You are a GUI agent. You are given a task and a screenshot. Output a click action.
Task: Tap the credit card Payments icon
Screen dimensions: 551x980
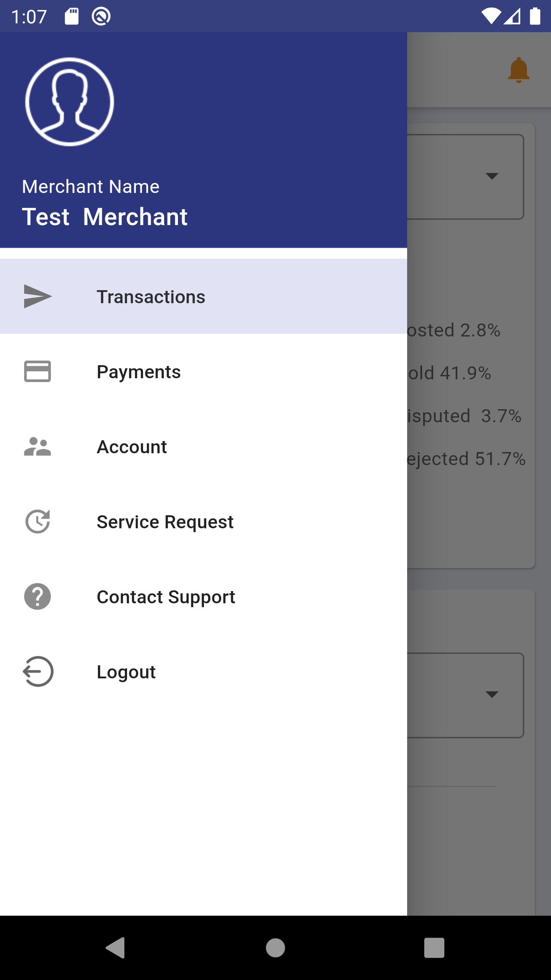click(x=37, y=371)
